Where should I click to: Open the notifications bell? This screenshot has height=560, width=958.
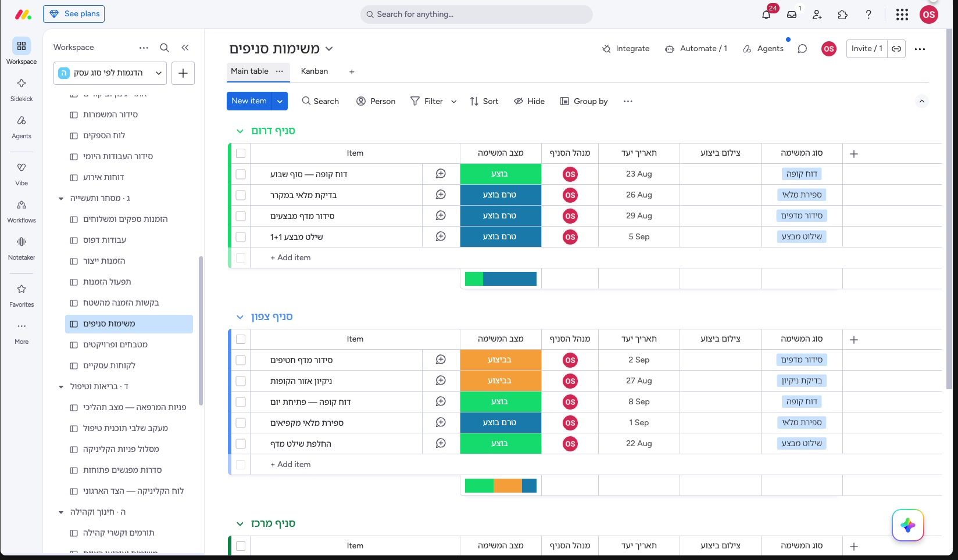(766, 15)
